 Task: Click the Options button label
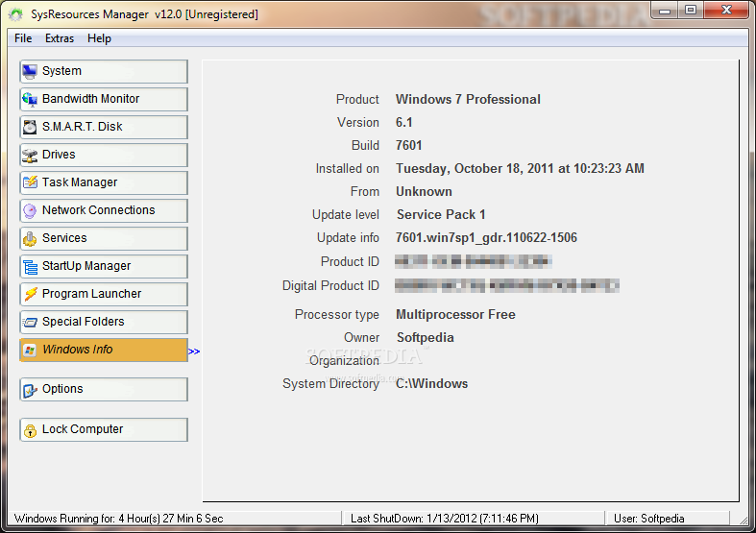pos(62,389)
